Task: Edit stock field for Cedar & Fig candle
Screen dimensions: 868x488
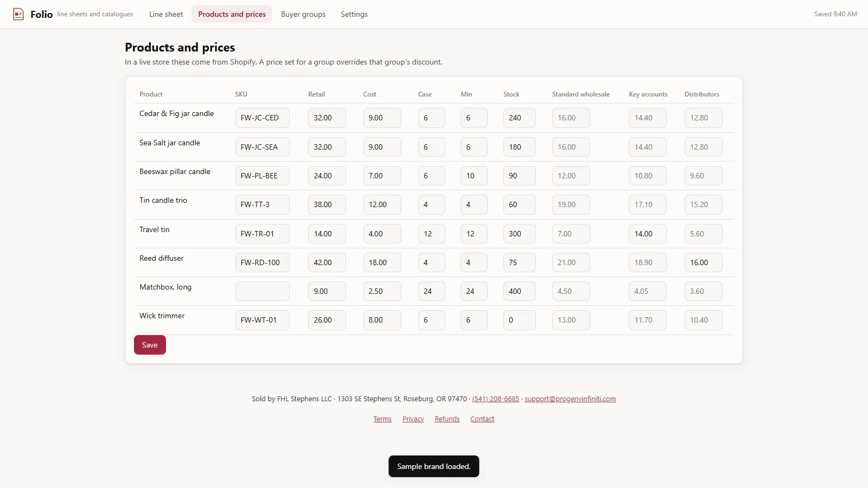Action: (x=519, y=118)
